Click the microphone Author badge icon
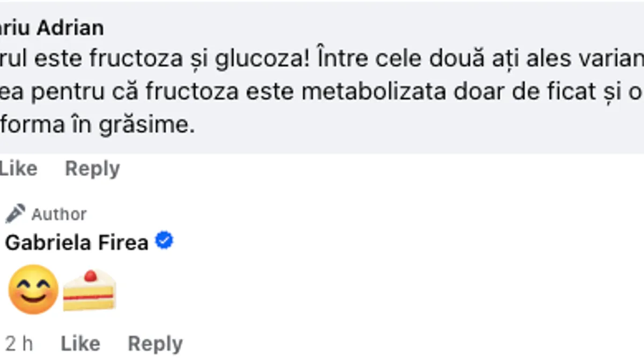 click(15, 213)
